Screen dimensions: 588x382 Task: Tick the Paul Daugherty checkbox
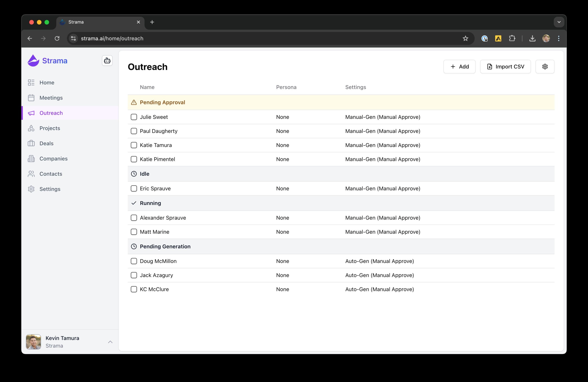coord(134,131)
